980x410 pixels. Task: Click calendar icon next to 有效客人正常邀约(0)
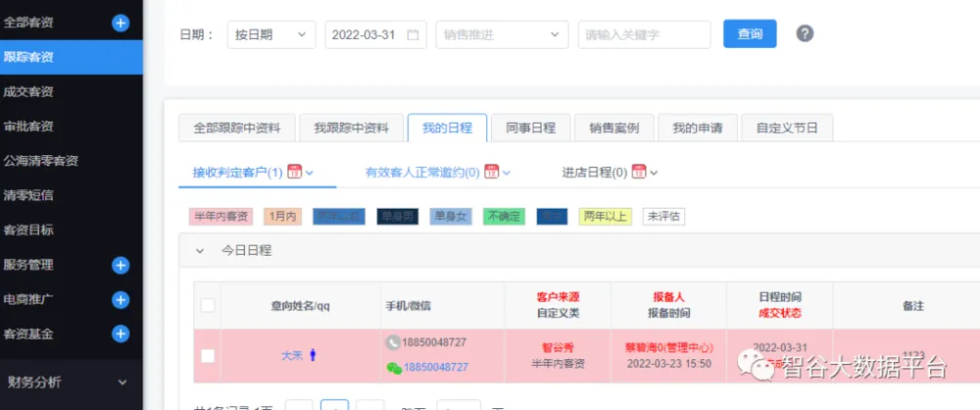492,173
